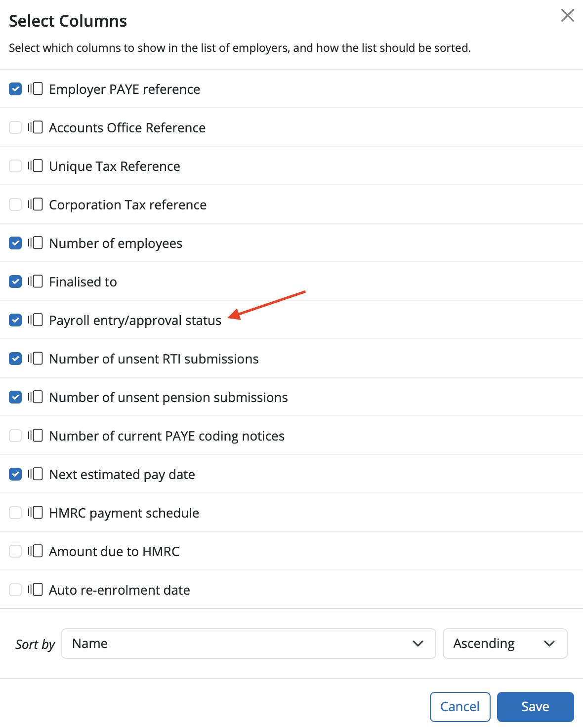Close the Select Columns dialog with X
The width and height of the screenshot is (583, 728).
pos(568,15)
